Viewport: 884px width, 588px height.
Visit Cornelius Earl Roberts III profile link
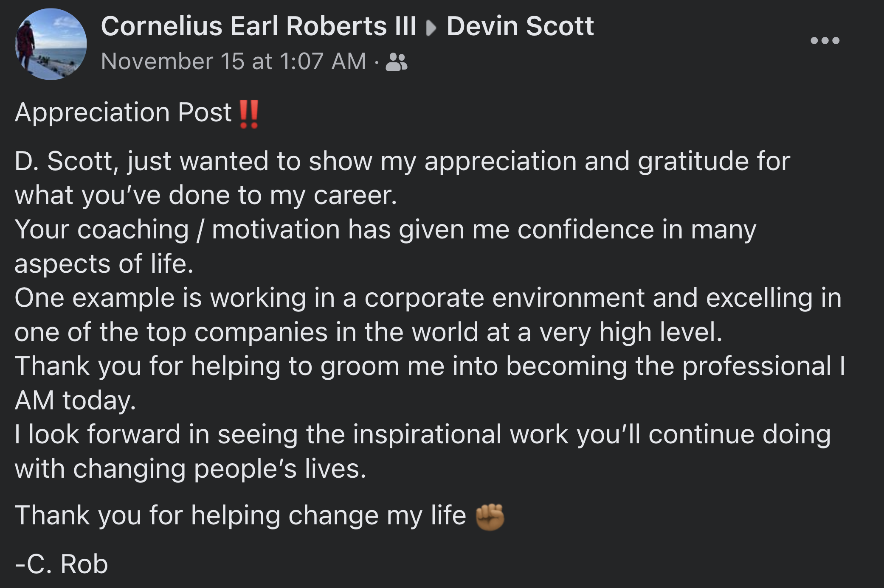(x=259, y=26)
